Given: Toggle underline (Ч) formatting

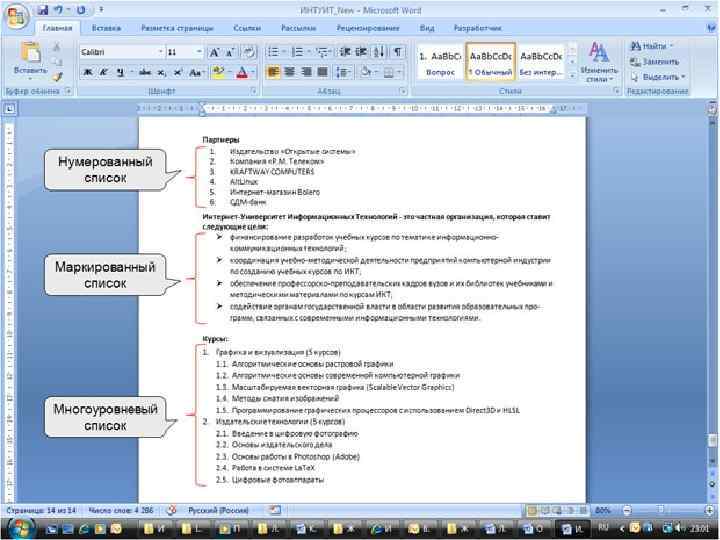Looking at the screenshot, I should [x=120, y=73].
